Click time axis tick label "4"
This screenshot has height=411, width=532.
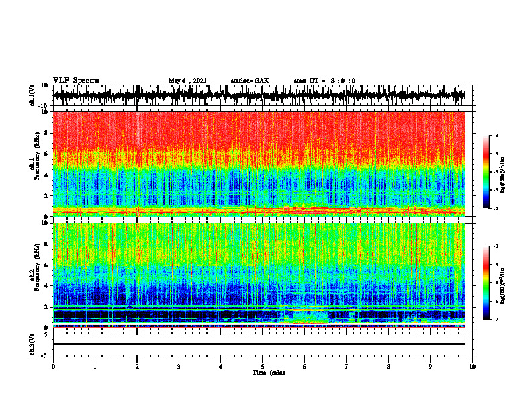(221, 367)
